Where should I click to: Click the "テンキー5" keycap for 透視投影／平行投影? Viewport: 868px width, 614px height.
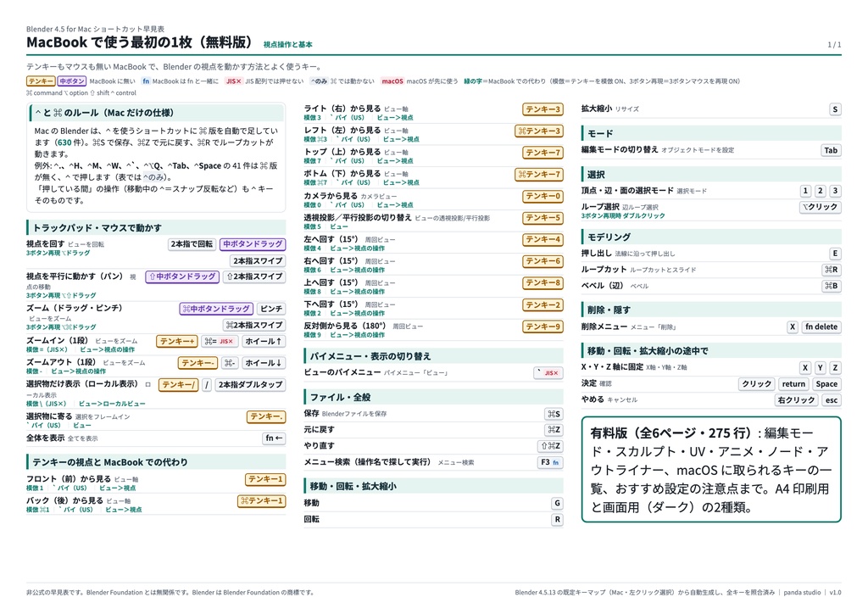point(543,218)
